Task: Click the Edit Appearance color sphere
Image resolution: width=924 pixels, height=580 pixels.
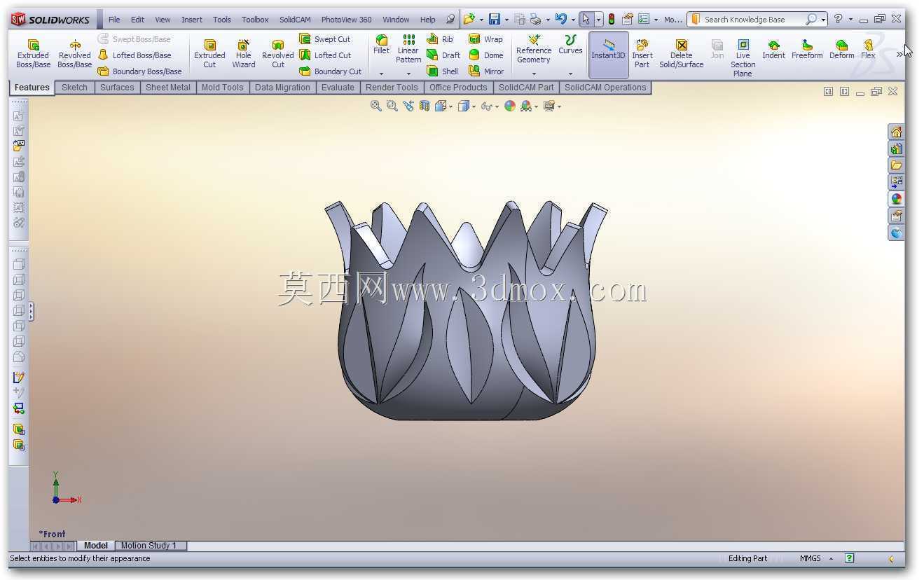Action: (x=510, y=106)
